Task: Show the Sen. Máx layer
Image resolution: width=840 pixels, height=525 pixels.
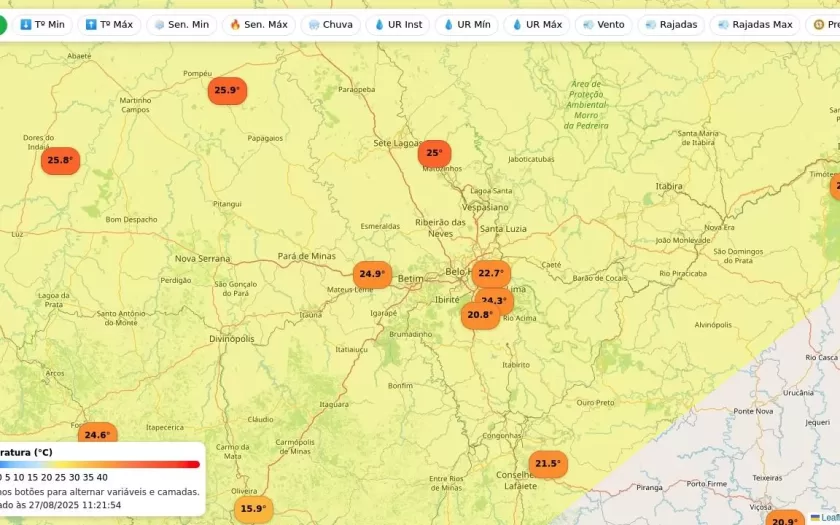Action: tap(258, 25)
